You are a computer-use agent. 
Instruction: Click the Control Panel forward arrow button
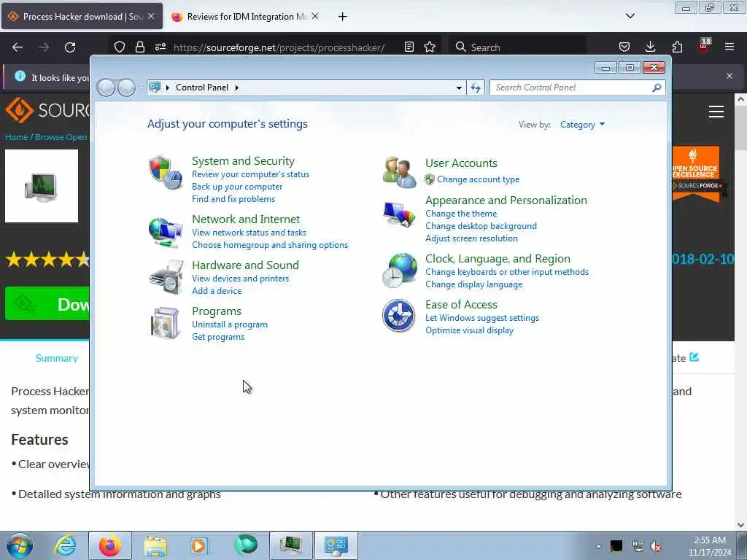pyautogui.click(x=126, y=87)
